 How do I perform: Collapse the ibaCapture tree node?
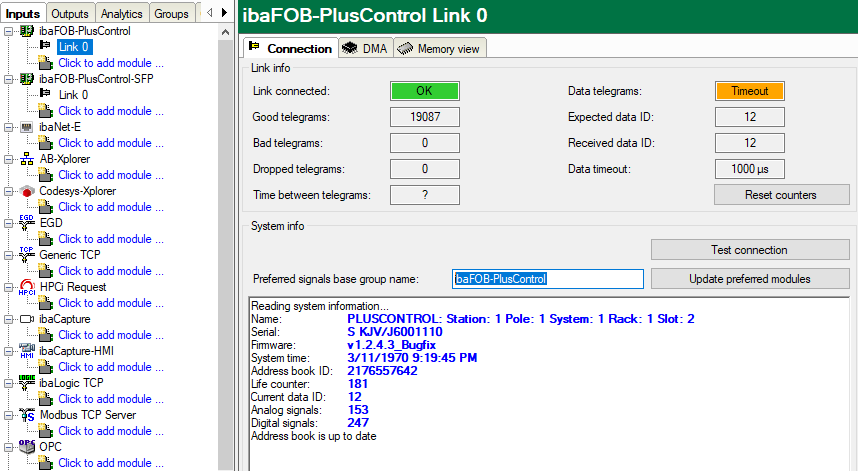pos(9,319)
